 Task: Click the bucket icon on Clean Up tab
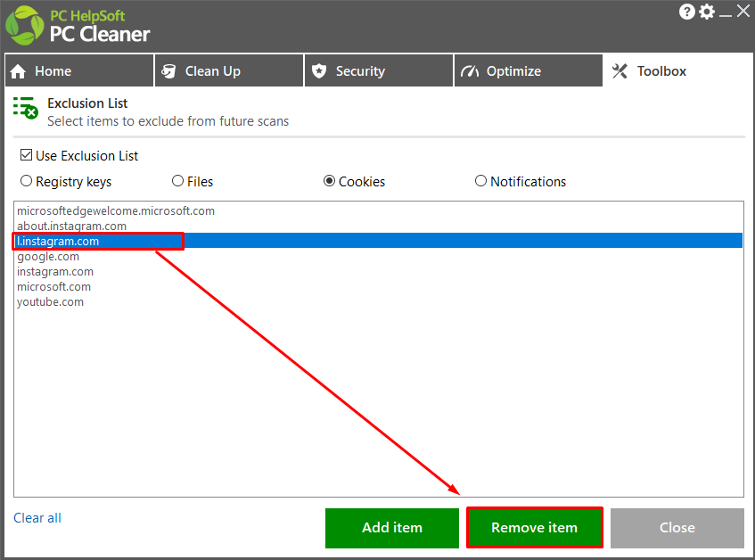168,71
